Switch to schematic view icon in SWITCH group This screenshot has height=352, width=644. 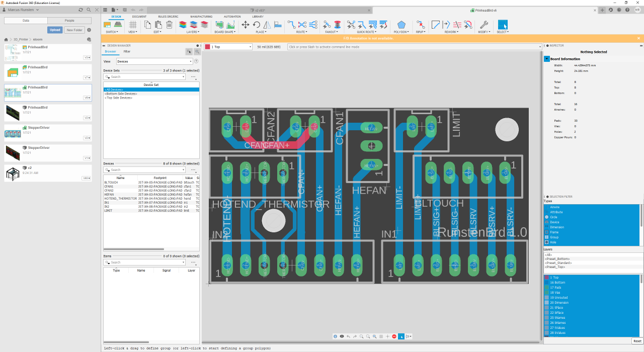pos(108,24)
